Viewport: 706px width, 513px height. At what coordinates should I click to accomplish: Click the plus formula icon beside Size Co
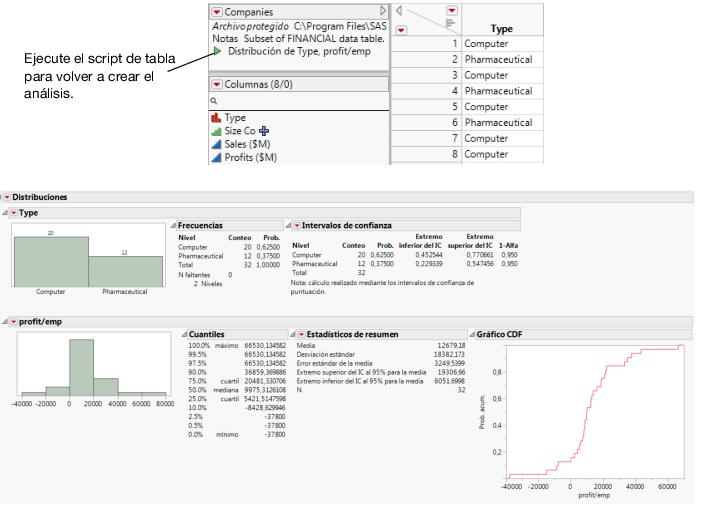[264, 131]
